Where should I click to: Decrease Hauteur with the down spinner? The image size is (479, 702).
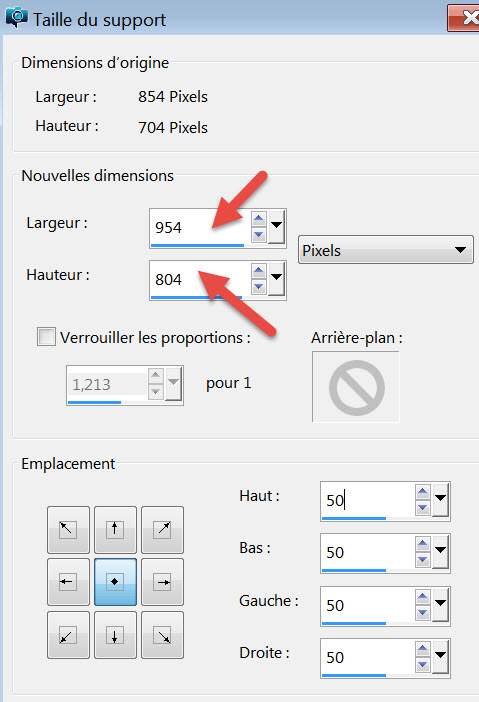258,287
